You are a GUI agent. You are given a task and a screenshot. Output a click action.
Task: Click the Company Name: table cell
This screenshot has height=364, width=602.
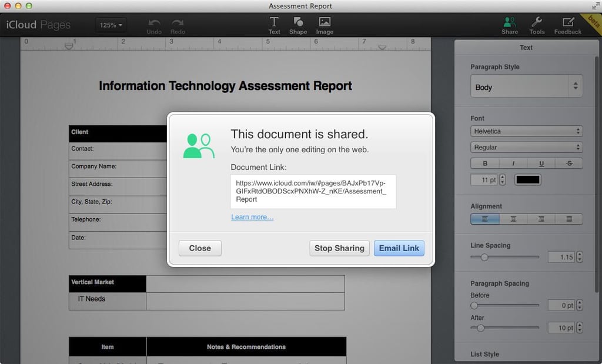click(118, 169)
